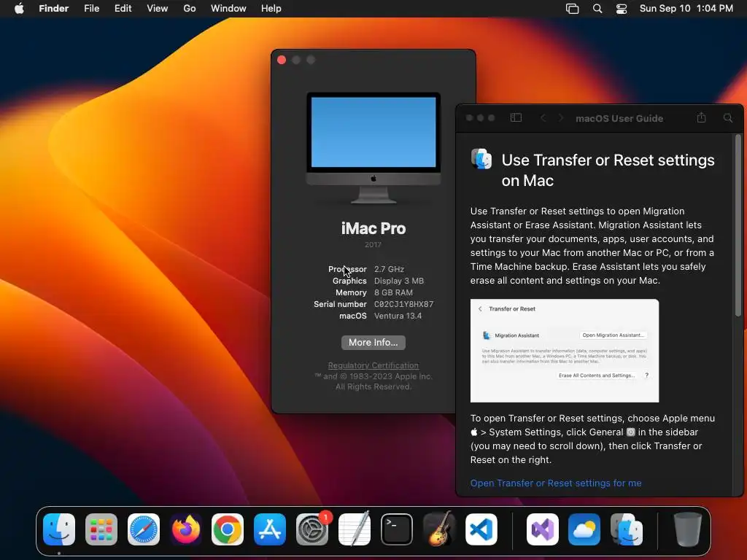Toggle the sidebar in macOS User Guide
747x560 pixels.
(x=516, y=117)
